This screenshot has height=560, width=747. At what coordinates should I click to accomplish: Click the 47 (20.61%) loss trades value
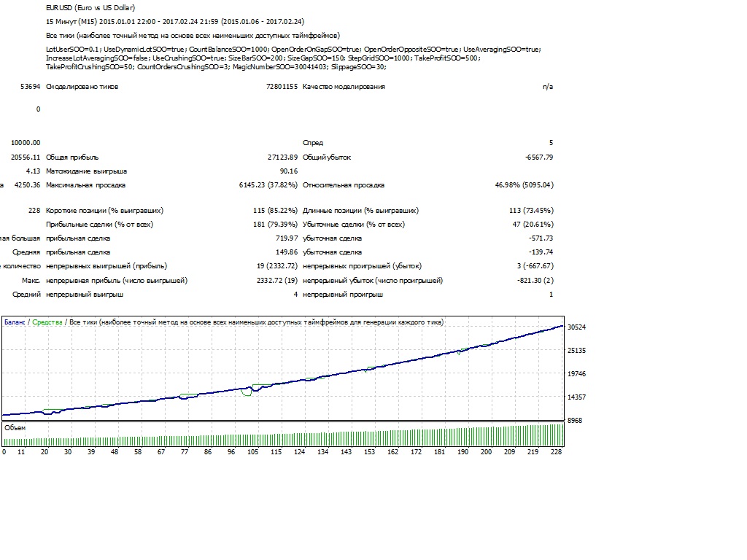[x=533, y=225]
